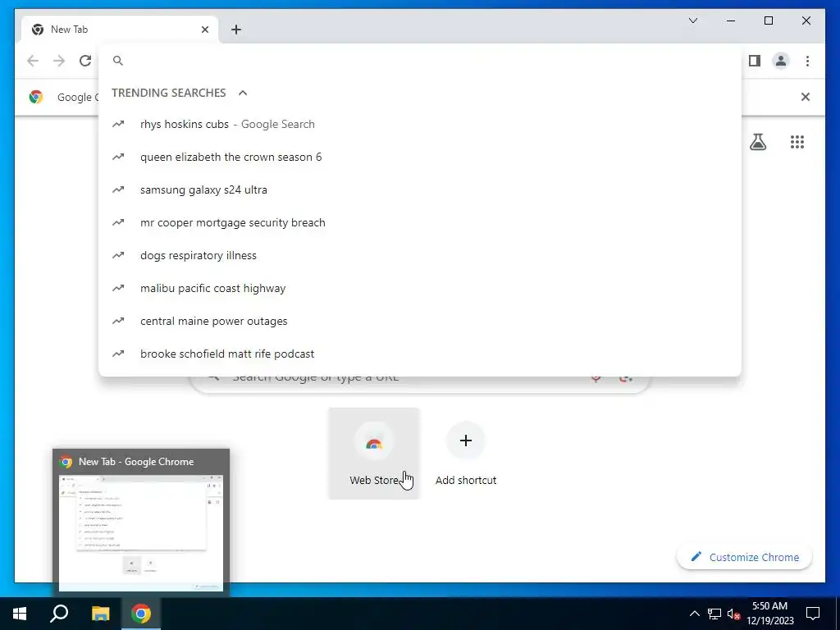Viewport: 840px width, 630px height.
Task: Launch File Explorer from taskbar
Action: pyautogui.click(x=100, y=614)
